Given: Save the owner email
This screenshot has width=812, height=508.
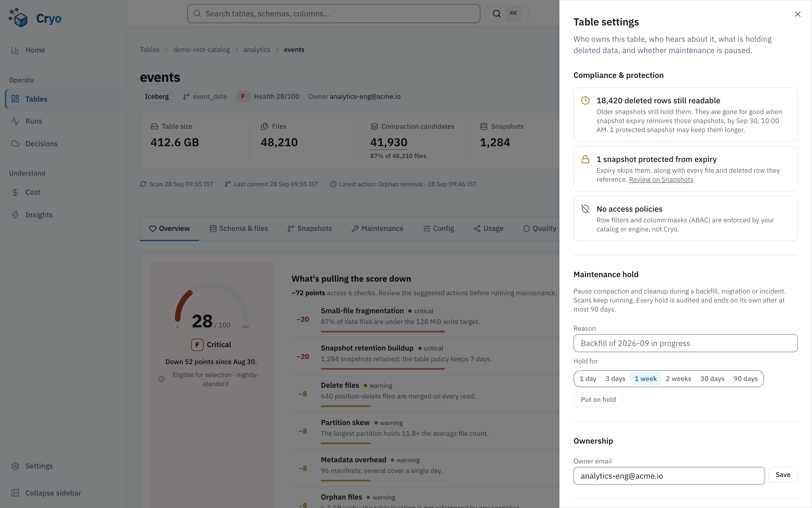Looking at the screenshot, I should tap(783, 475).
